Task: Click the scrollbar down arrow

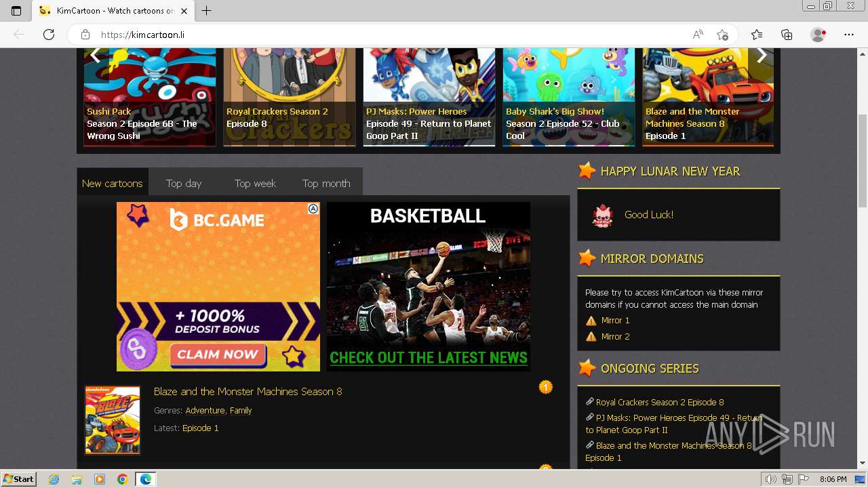Action: coord(862,464)
